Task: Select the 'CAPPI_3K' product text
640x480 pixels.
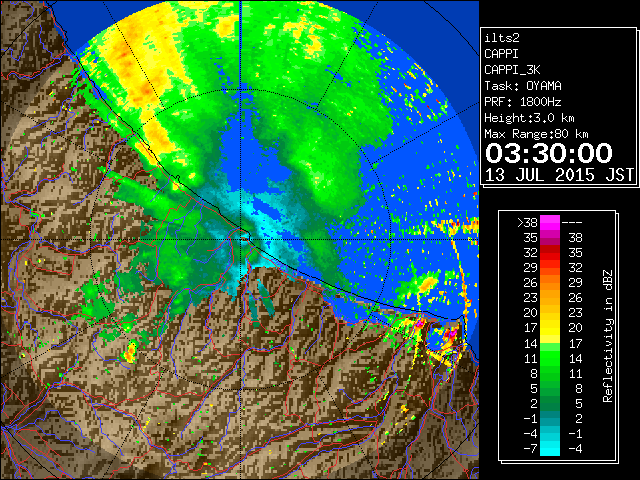Action: [x=512, y=70]
